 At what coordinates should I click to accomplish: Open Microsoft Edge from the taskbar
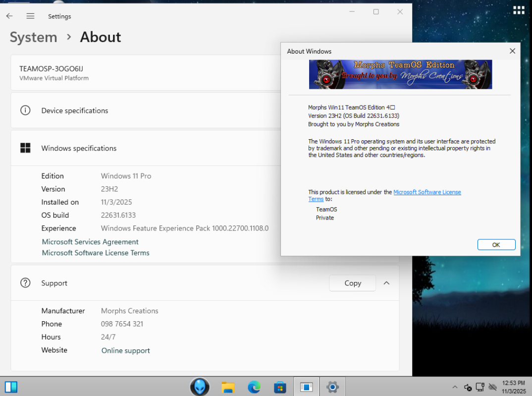254,387
